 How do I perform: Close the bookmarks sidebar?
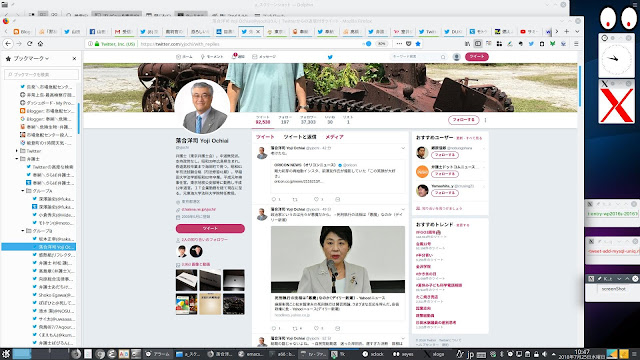click(74, 59)
